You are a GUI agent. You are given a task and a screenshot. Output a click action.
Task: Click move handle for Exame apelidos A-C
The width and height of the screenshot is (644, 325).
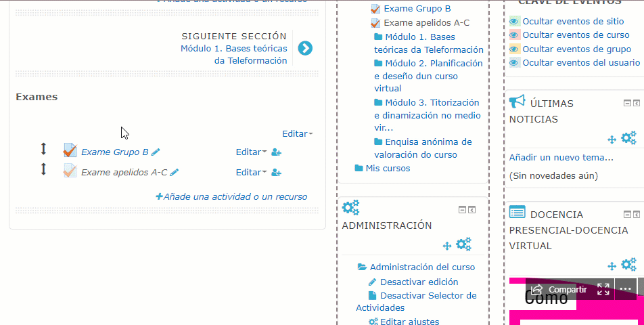pos(43,169)
